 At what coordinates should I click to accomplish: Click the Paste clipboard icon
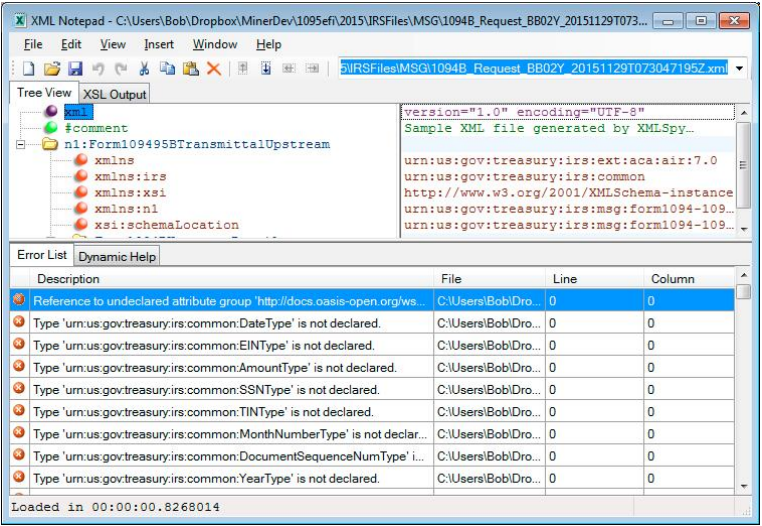(190, 69)
